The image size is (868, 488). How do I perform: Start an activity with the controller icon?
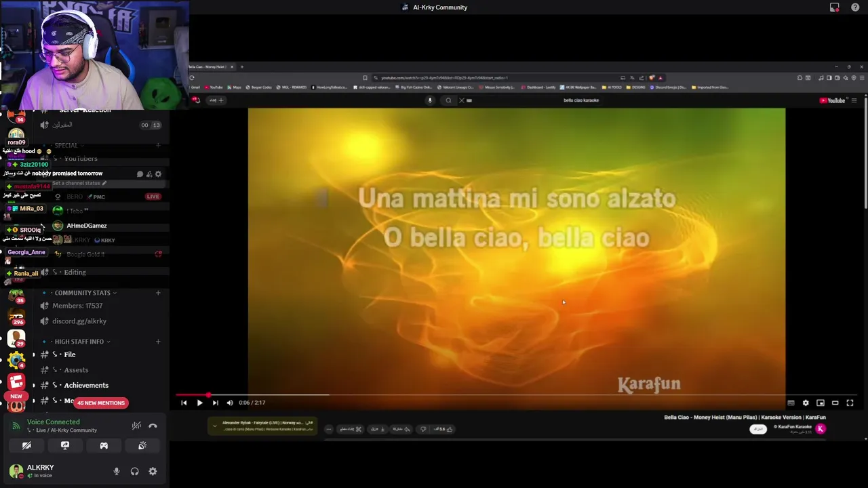[x=104, y=445]
